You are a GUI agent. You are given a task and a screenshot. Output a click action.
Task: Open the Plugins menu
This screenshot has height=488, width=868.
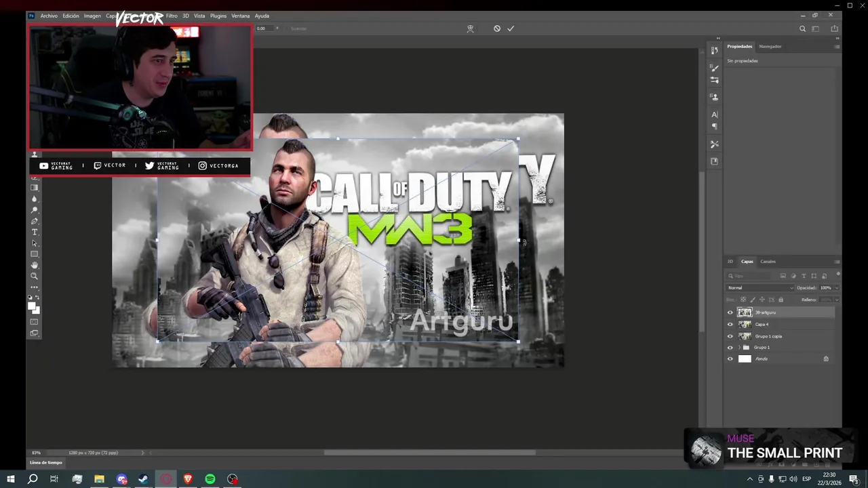[x=218, y=16]
